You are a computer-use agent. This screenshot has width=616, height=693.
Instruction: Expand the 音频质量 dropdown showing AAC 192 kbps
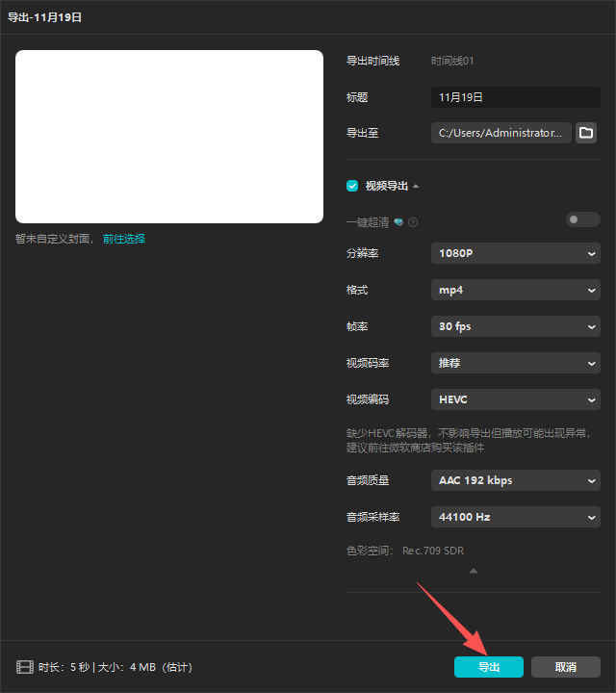pos(515,480)
